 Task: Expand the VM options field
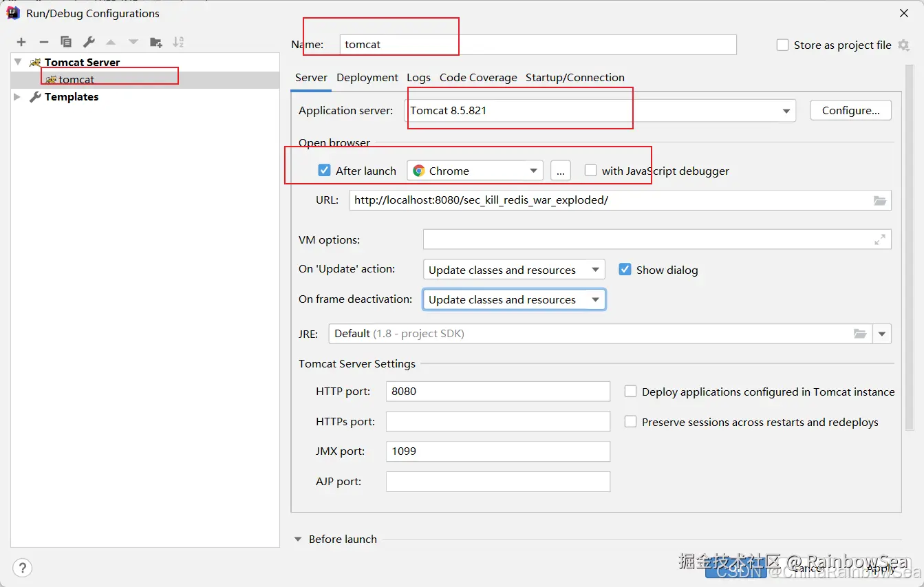point(880,239)
